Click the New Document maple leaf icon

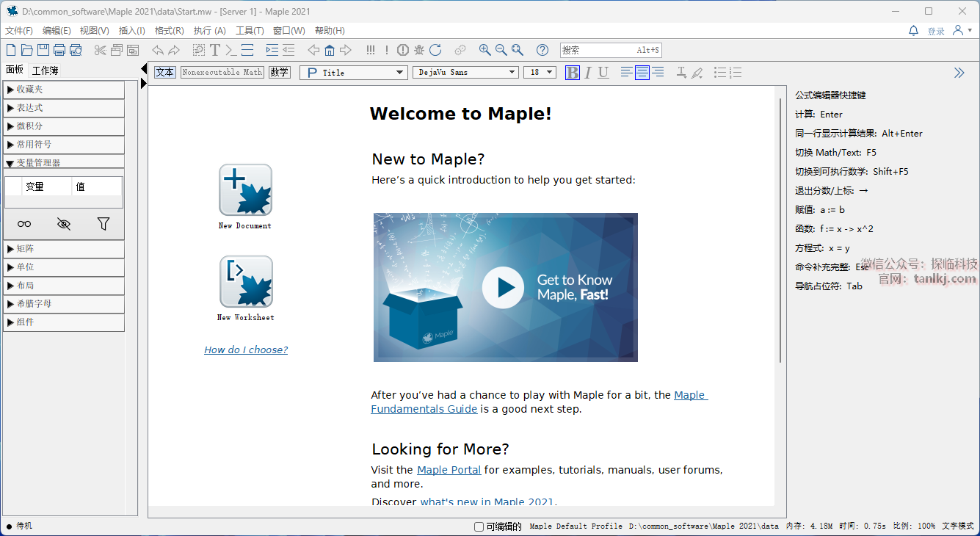[x=245, y=189]
